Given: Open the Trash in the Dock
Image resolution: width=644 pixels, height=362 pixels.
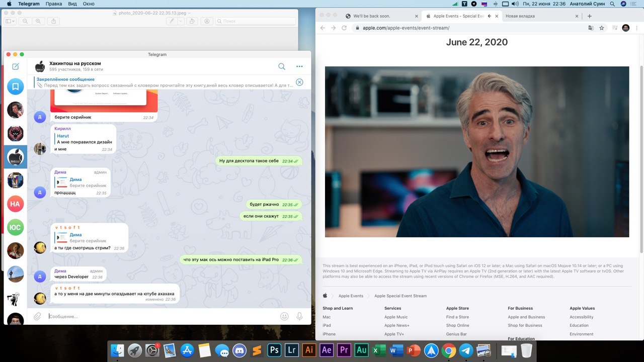Looking at the screenshot, I should coord(526,350).
